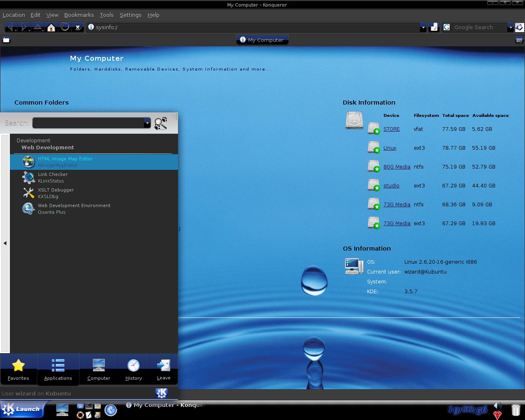Click the lifebuoy help icon in the panel

(80, 415)
